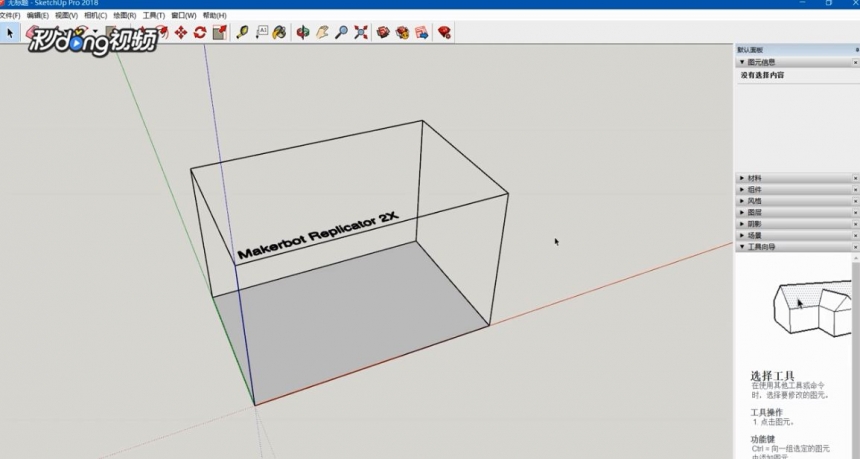Open the 文件(F) menu
The image size is (860, 459).
10,15
